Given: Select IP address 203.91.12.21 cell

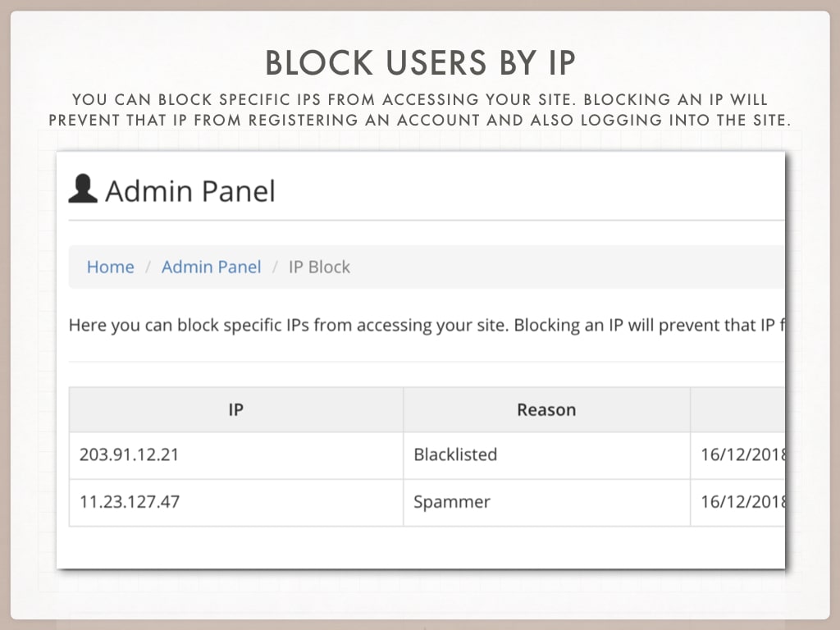Looking at the screenshot, I should point(236,454).
